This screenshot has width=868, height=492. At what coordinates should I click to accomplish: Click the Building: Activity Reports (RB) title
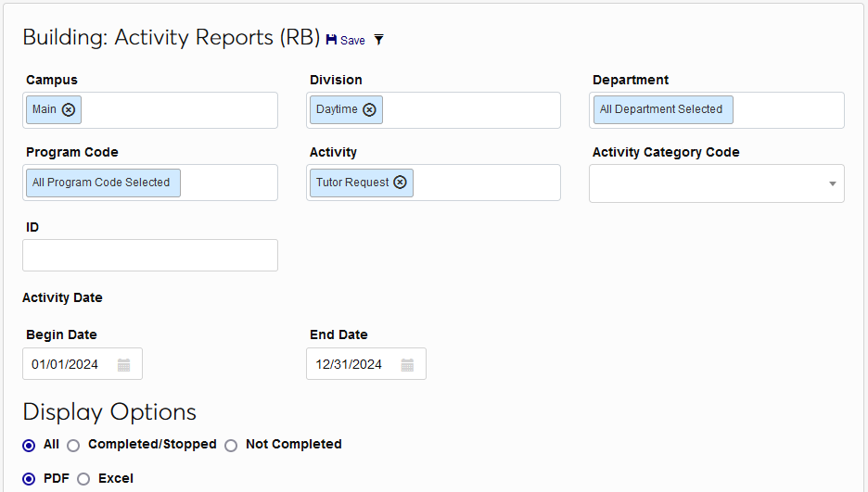(x=172, y=38)
